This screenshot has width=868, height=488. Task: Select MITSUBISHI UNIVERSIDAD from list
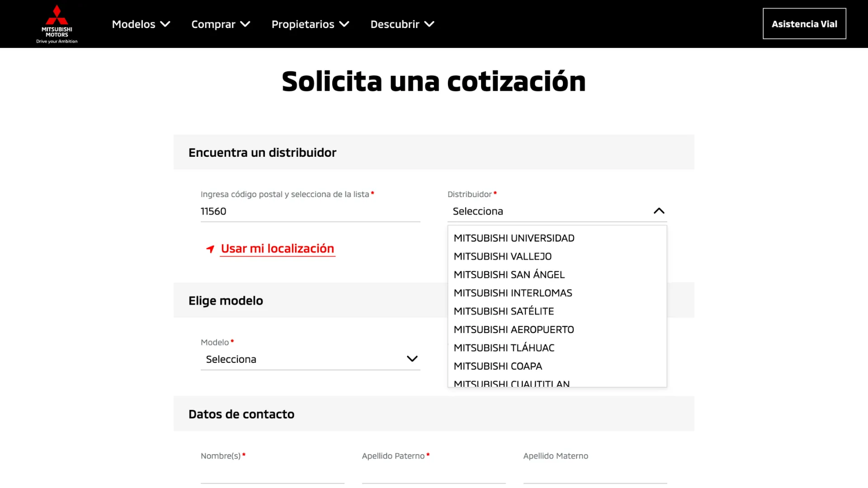pyautogui.click(x=514, y=238)
